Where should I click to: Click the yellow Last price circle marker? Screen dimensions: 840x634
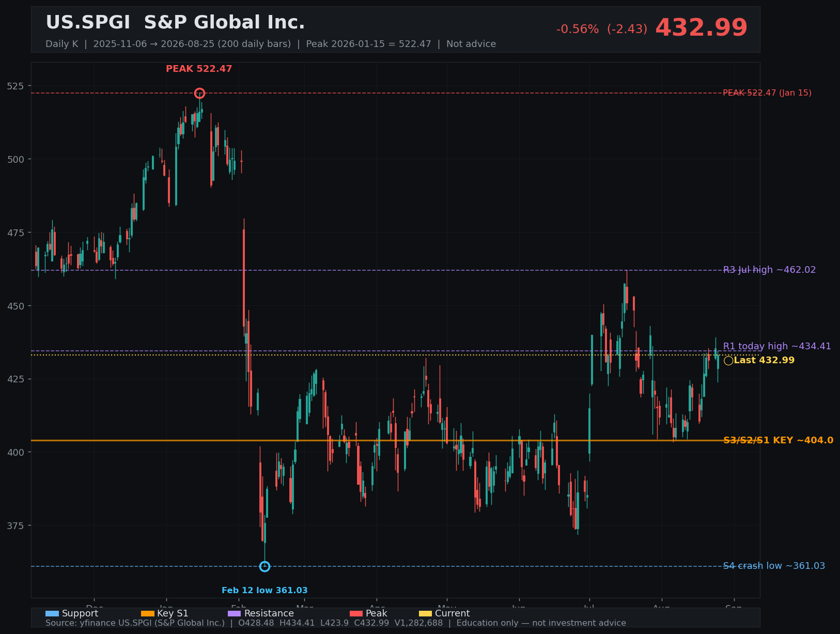click(x=728, y=361)
